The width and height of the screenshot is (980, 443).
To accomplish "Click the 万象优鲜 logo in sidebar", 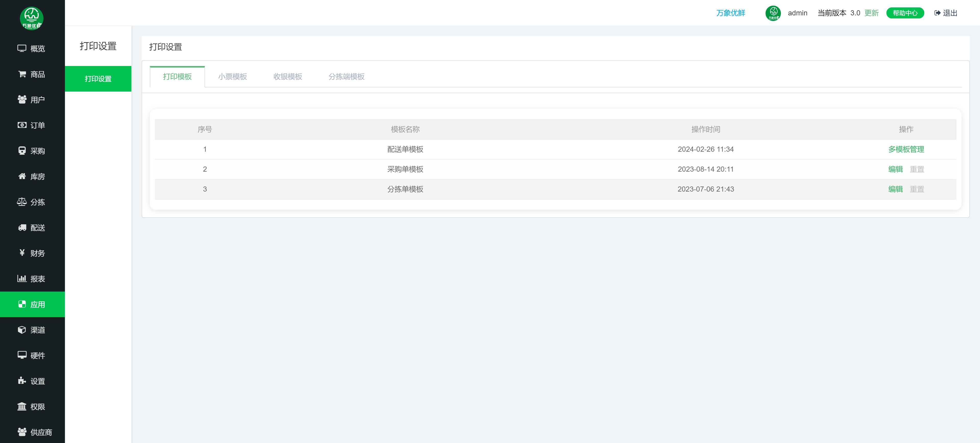I will [32, 18].
